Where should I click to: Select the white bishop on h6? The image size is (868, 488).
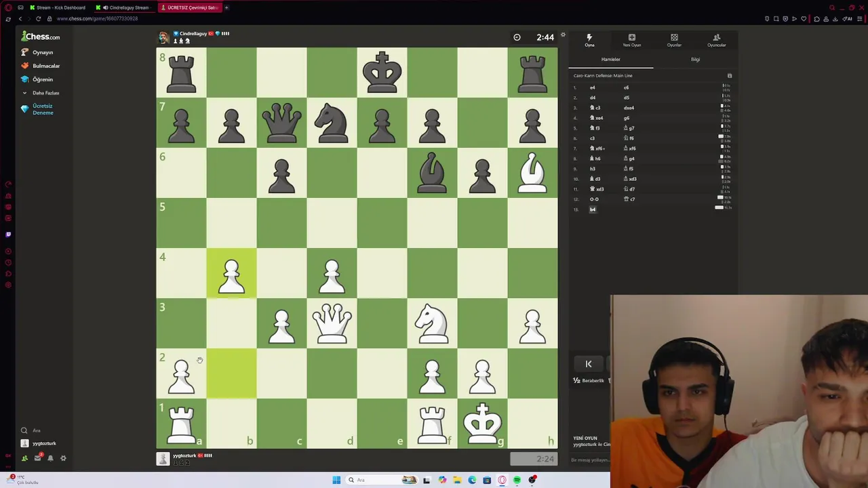(532, 172)
